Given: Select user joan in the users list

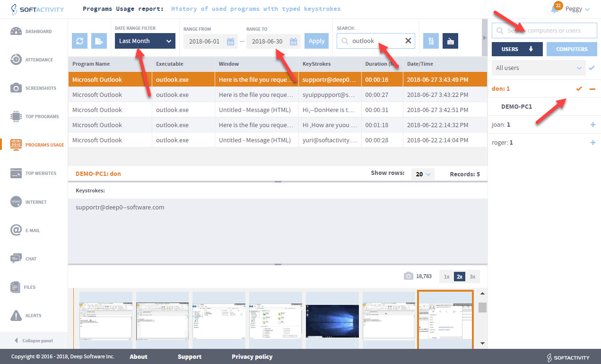Looking at the screenshot, I should [x=501, y=125].
